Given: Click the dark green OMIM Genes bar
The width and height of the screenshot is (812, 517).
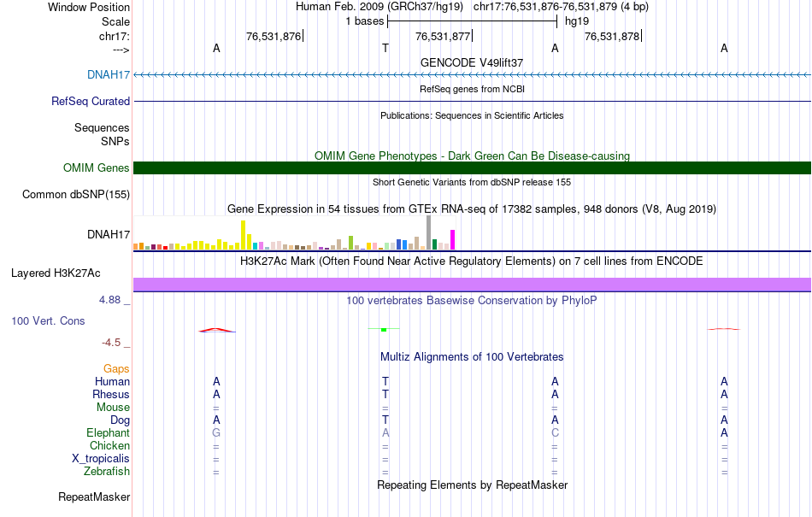Looking at the screenshot, I should [x=472, y=167].
